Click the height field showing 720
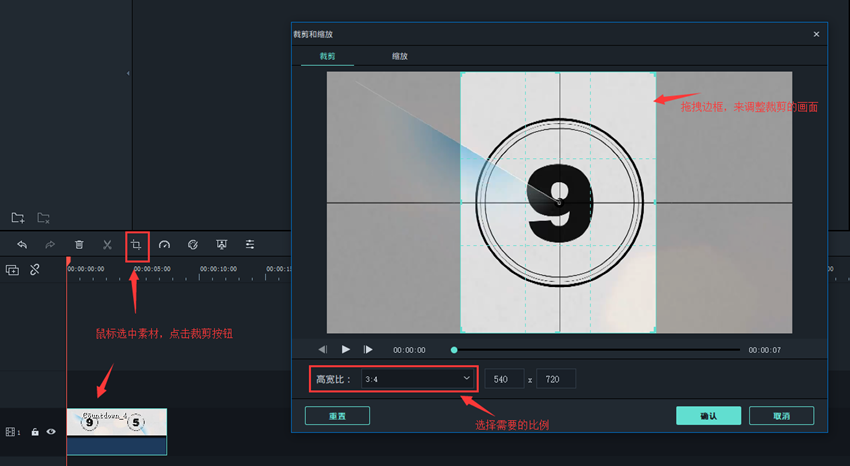This screenshot has width=850, height=466. [556, 379]
